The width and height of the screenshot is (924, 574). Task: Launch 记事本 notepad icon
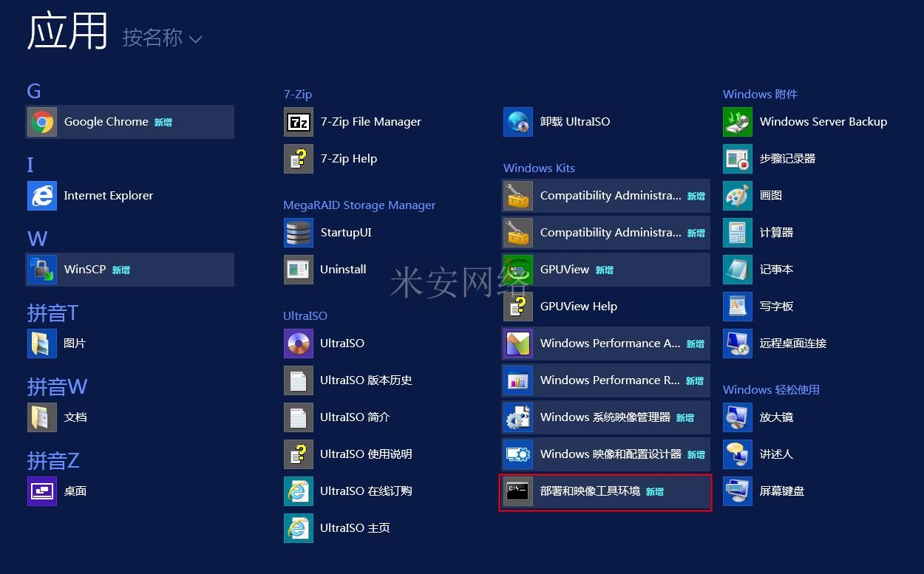point(738,270)
